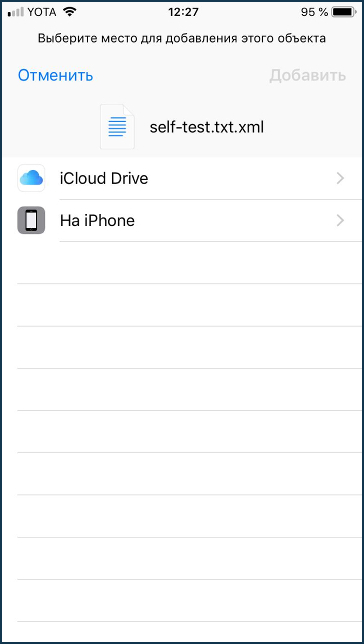Tap the iPhone device icon
The width and height of the screenshot is (364, 644).
click(31, 221)
